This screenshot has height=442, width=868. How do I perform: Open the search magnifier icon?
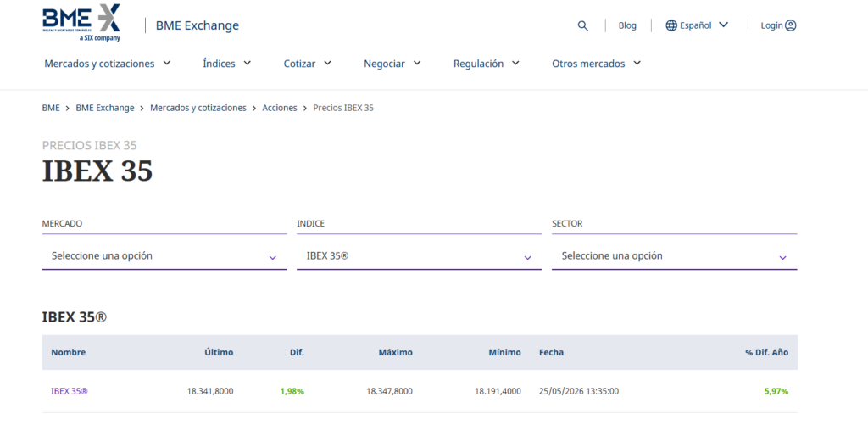[583, 25]
